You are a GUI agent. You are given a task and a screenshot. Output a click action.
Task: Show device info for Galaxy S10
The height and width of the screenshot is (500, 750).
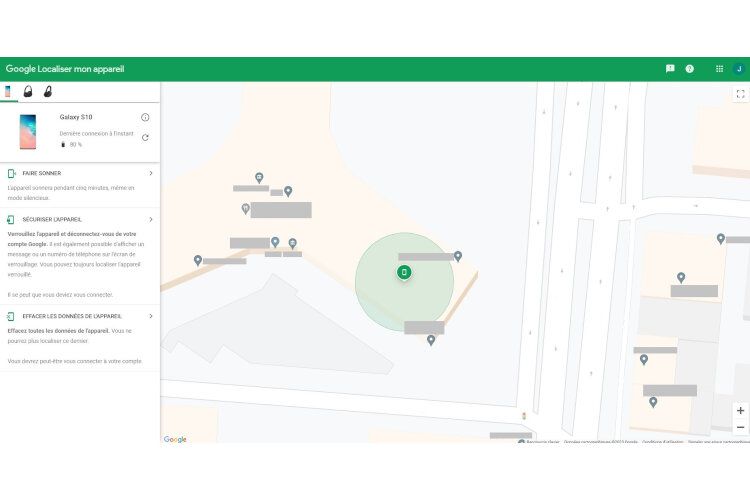tap(145, 117)
